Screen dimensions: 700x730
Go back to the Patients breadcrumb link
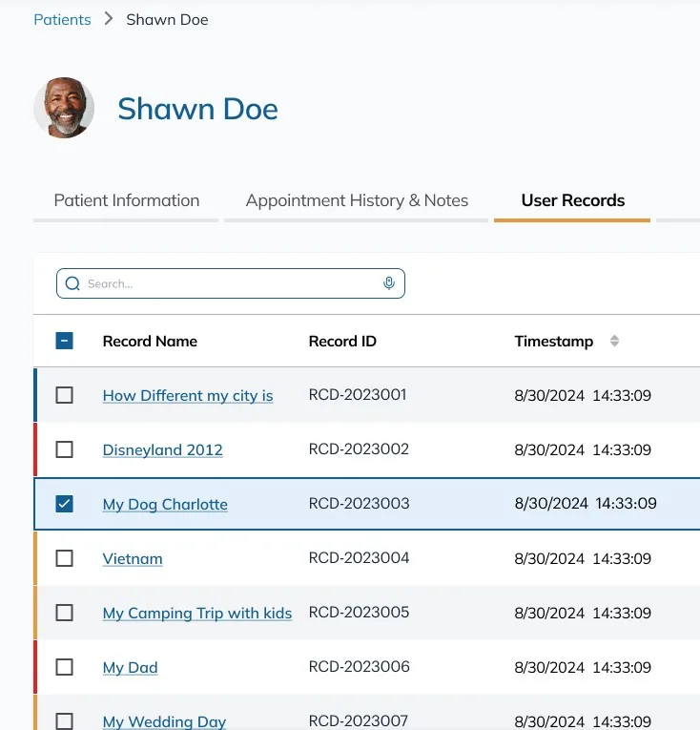click(x=62, y=19)
